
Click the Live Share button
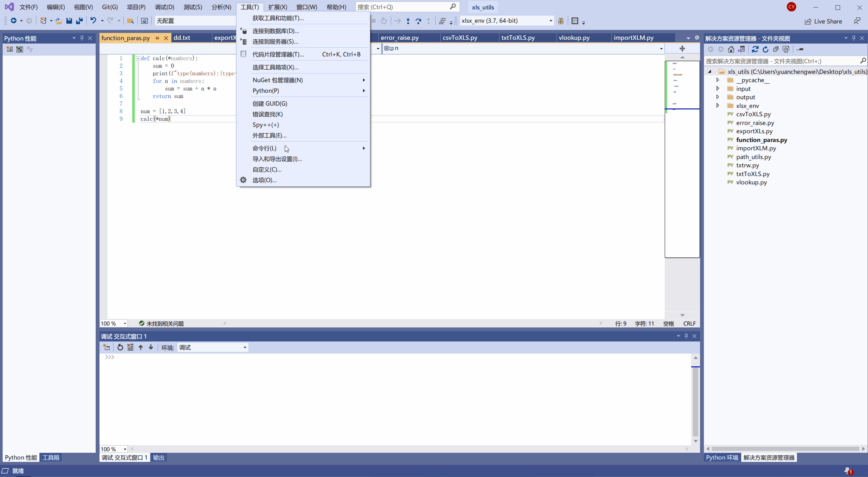tap(823, 21)
